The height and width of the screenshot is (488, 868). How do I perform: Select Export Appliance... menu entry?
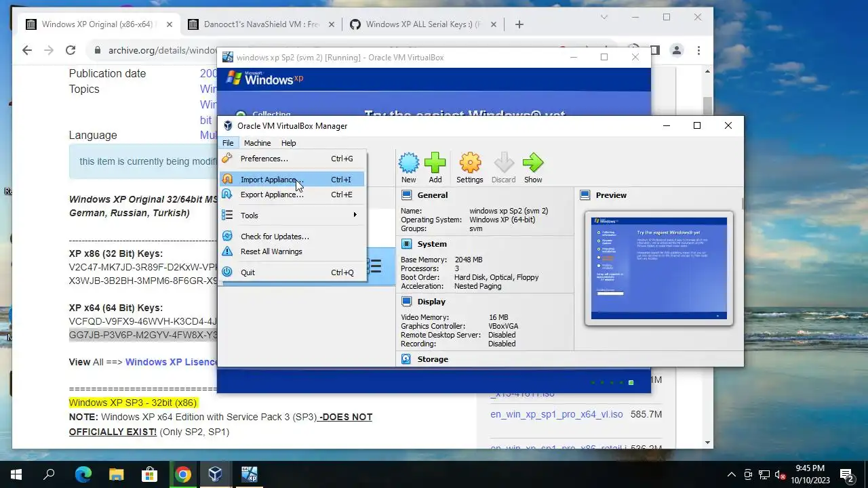pos(293,195)
